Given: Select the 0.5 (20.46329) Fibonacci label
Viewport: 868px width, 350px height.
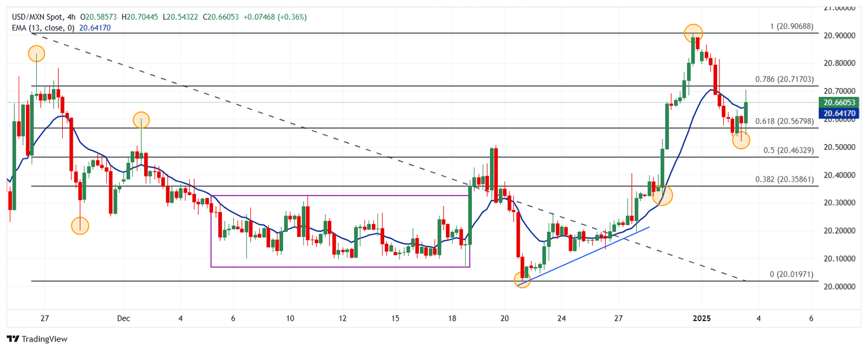Looking at the screenshot, I should pos(788,150).
